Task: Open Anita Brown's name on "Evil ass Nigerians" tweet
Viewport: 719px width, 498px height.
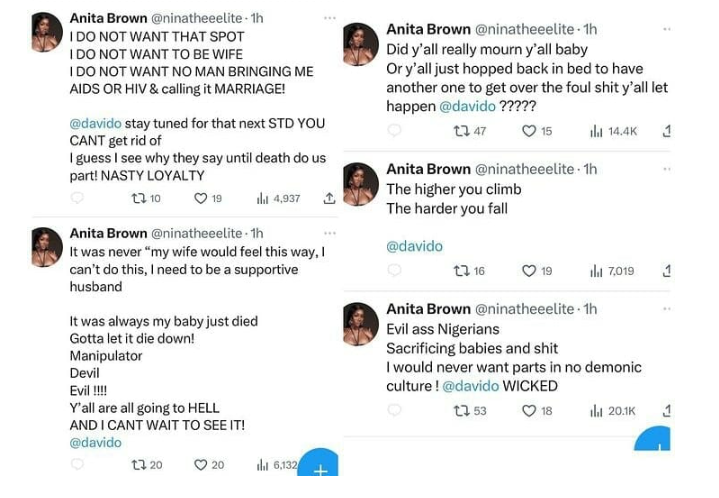Action: pyautogui.click(x=429, y=309)
